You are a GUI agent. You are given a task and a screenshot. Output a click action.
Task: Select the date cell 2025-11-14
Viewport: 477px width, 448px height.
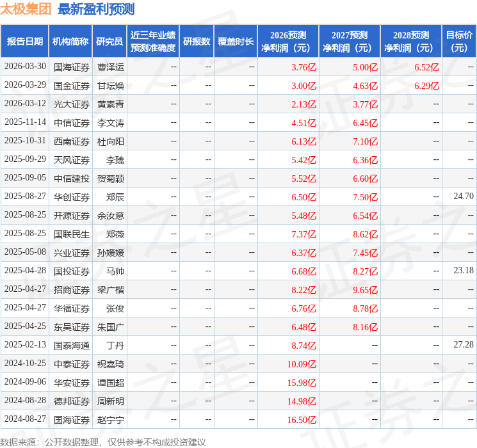(x=25, y=122)
